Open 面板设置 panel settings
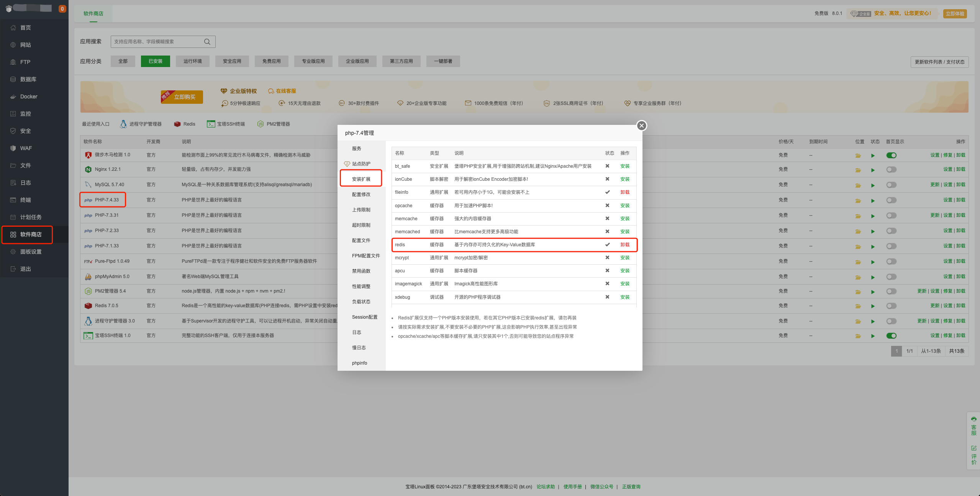This screenshot has width=980, height=496. 31,252
